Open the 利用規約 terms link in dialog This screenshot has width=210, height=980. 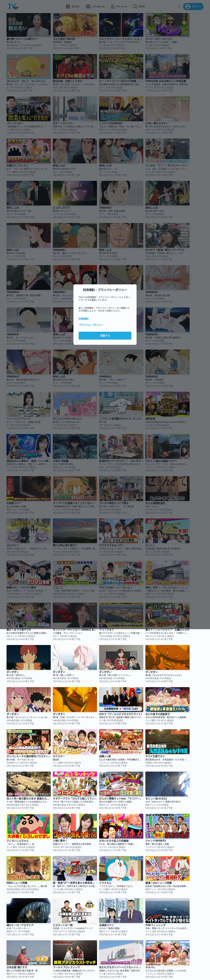click(83, 319)
